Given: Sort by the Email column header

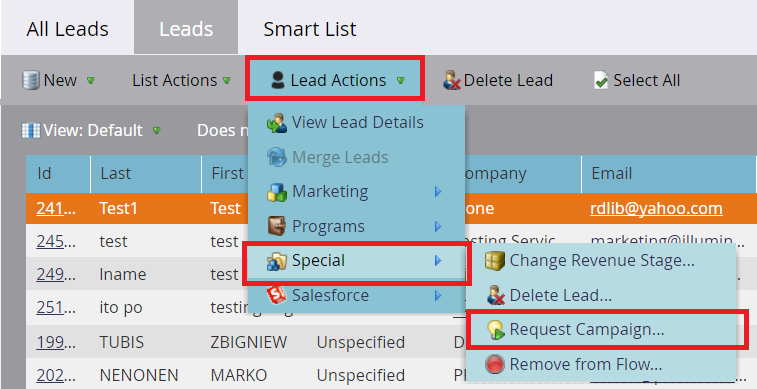Looking at the screenshot, I should (669, 174).
